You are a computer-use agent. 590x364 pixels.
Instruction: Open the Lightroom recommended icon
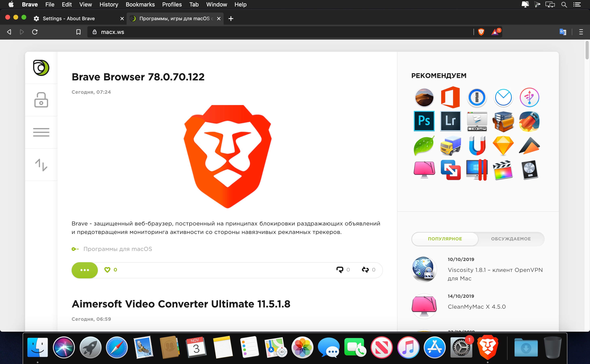(x=450, y=121)
